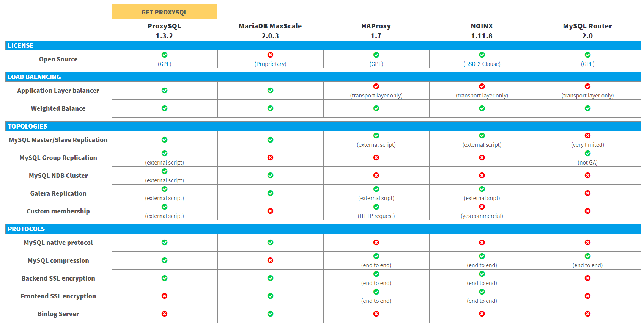Click the LOAD BALANCING section header
Image resolution: width=644 pixels, height=326 pixels.
[323, 77]
